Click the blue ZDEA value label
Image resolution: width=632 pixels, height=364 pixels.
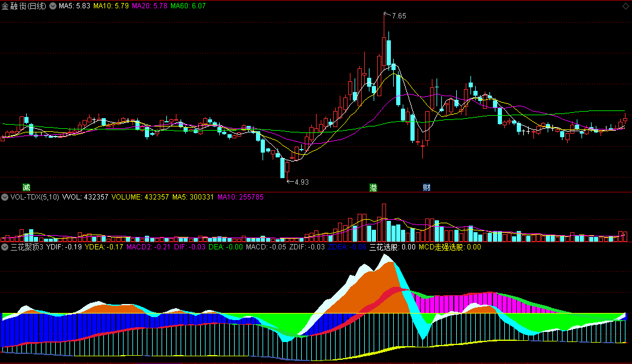347,247
